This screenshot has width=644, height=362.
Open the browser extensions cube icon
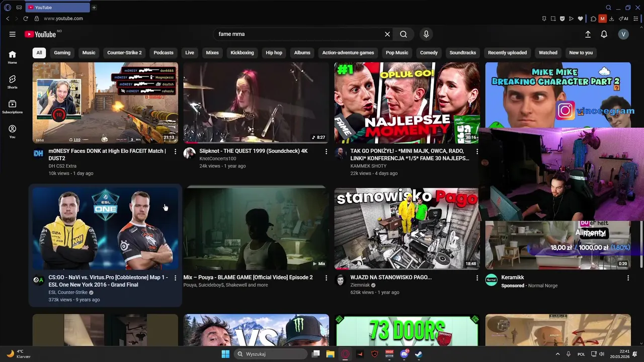593,19
